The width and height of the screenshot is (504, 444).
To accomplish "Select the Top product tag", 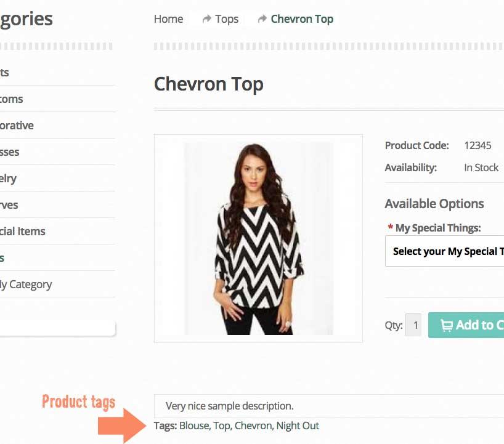I will pos(221,426).
